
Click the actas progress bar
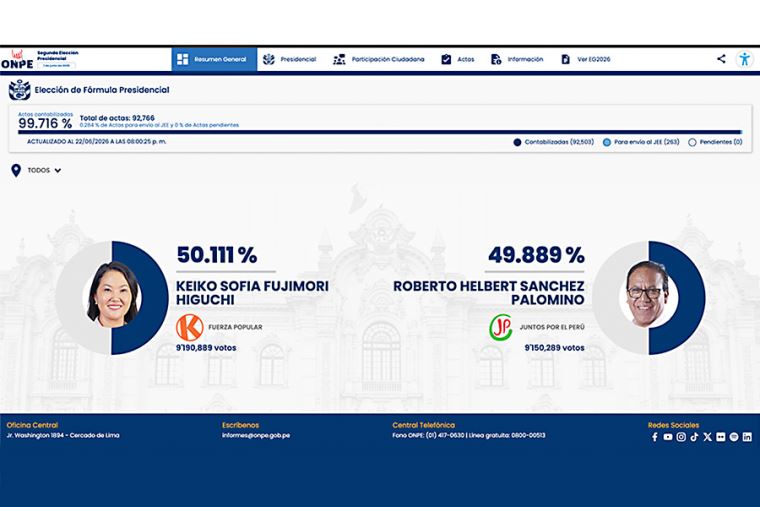point(380,132)
